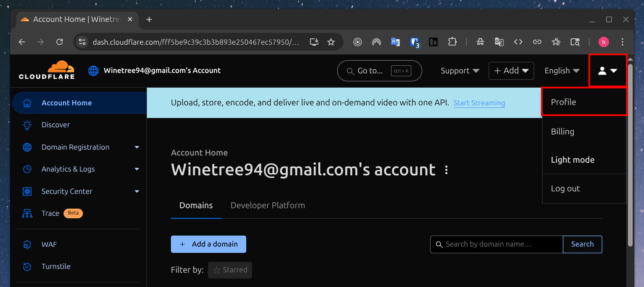Select the Account Home browser tab
644x287 pixels.
(x=77, y=19)
